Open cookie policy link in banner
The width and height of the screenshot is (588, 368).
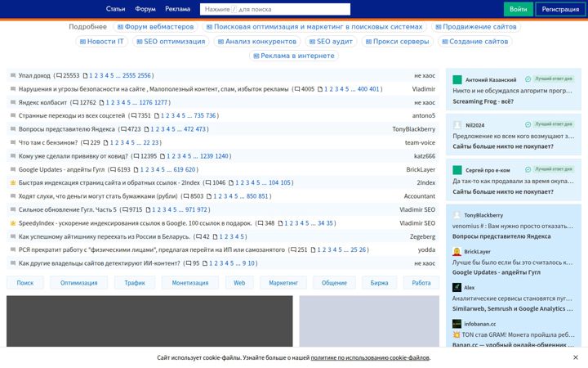[370, 358]
